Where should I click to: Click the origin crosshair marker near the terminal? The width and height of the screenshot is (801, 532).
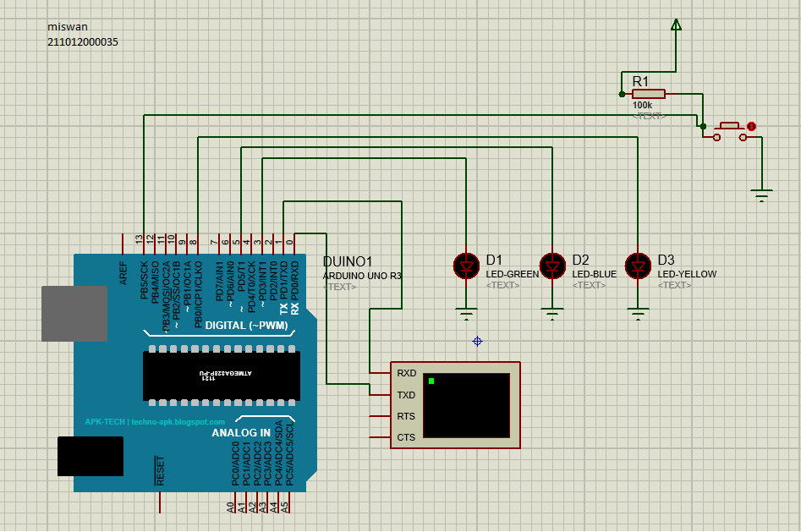(x=476, y=340)
